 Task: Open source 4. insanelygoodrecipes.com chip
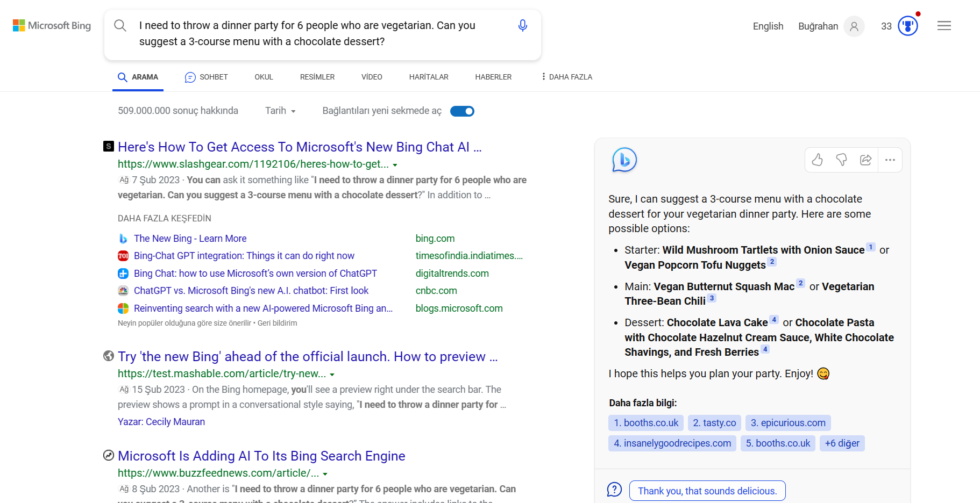tap(672, 443)
